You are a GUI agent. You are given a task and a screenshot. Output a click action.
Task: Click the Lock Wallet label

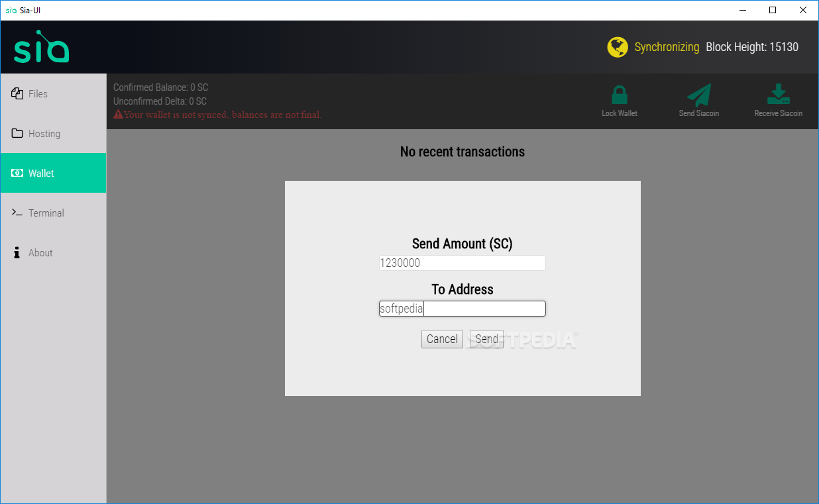620,113
